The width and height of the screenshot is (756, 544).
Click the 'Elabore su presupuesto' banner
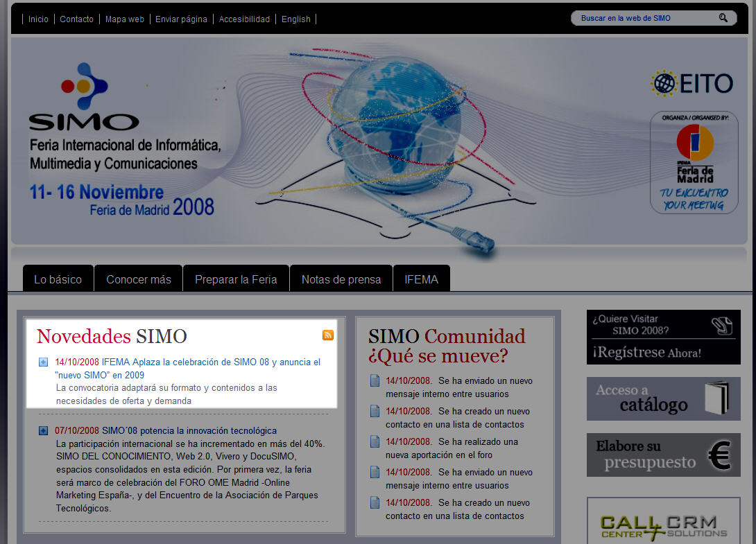664,455
